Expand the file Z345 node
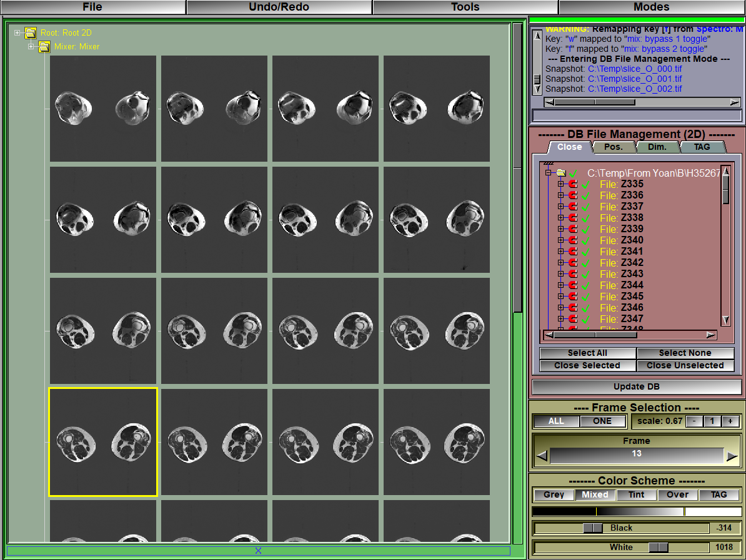The width and height of the screenshot is (746, 560). 561,296
